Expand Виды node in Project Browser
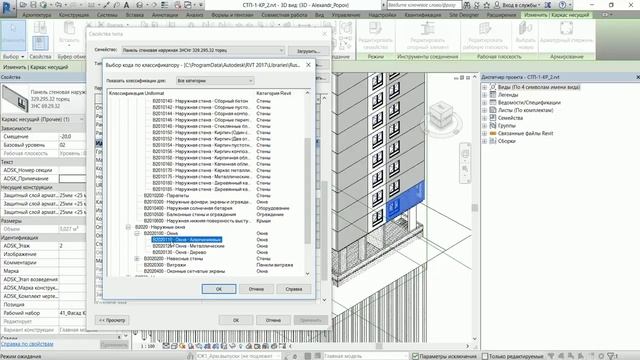Viewport: 640px width, 360px height. click(x=484, y=87)
